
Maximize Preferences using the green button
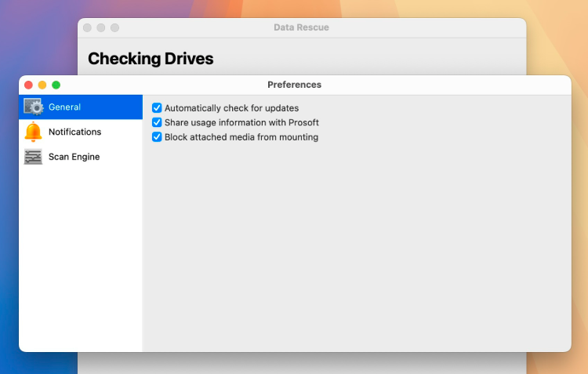pyautogui.click(x=56, y=85)
